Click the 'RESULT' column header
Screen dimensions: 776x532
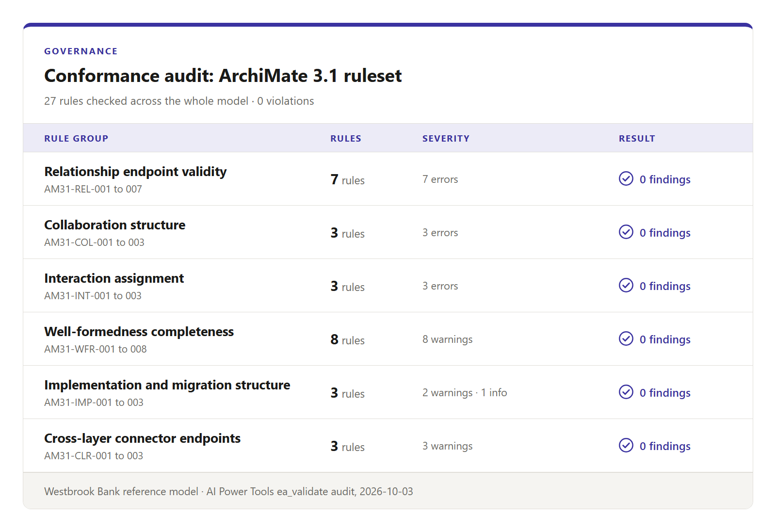[x=637, y=139]
